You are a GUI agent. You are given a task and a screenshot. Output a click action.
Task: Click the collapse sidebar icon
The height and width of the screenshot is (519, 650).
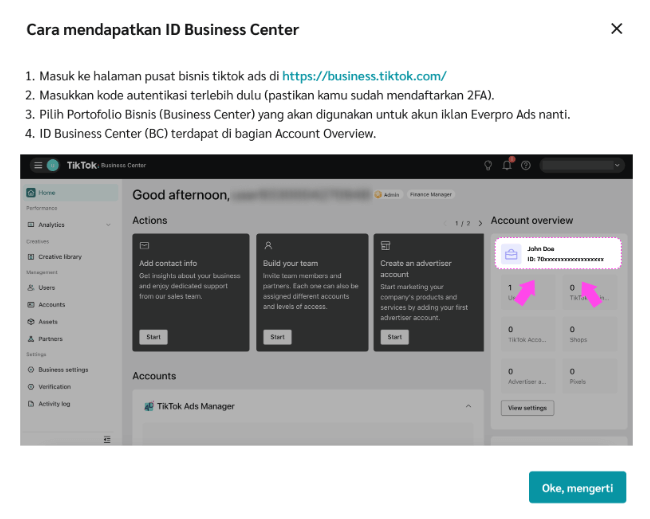point(107,439)
